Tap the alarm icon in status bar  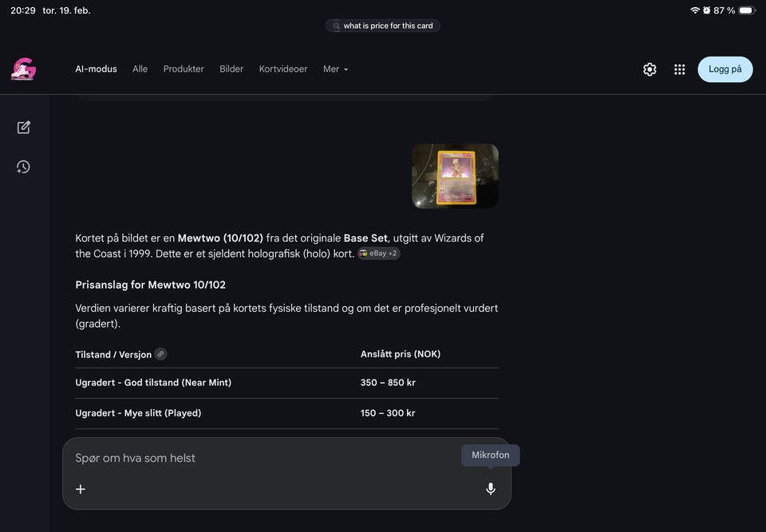706,10
